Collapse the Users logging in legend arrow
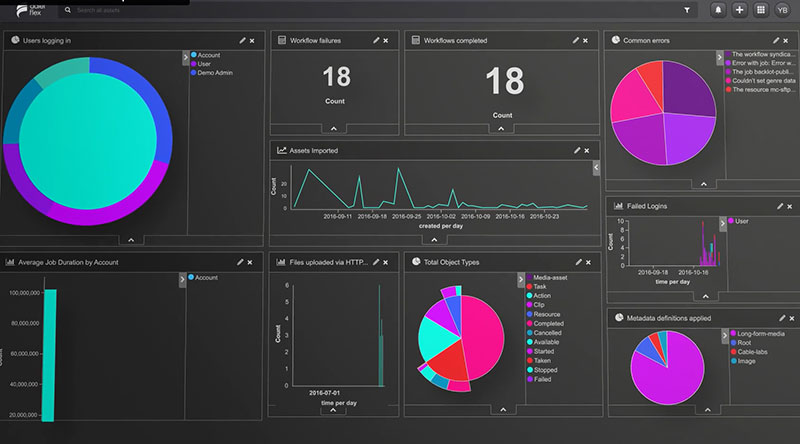 tap(186, 58)
